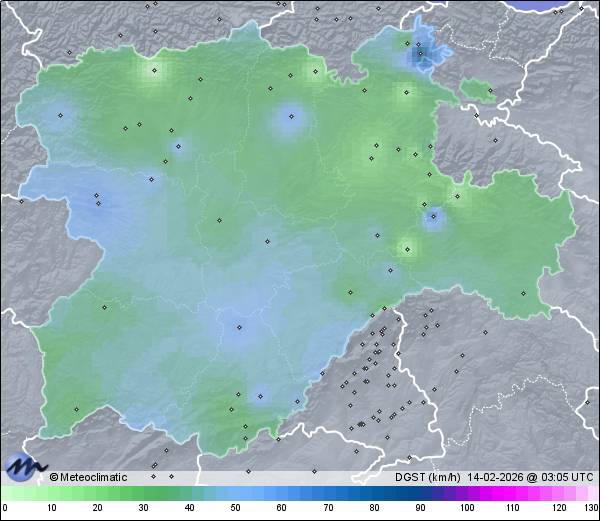600x521 pixels.
Task: Click the station marker in the light green northwest spot
Action: click(x=154, y=70)
